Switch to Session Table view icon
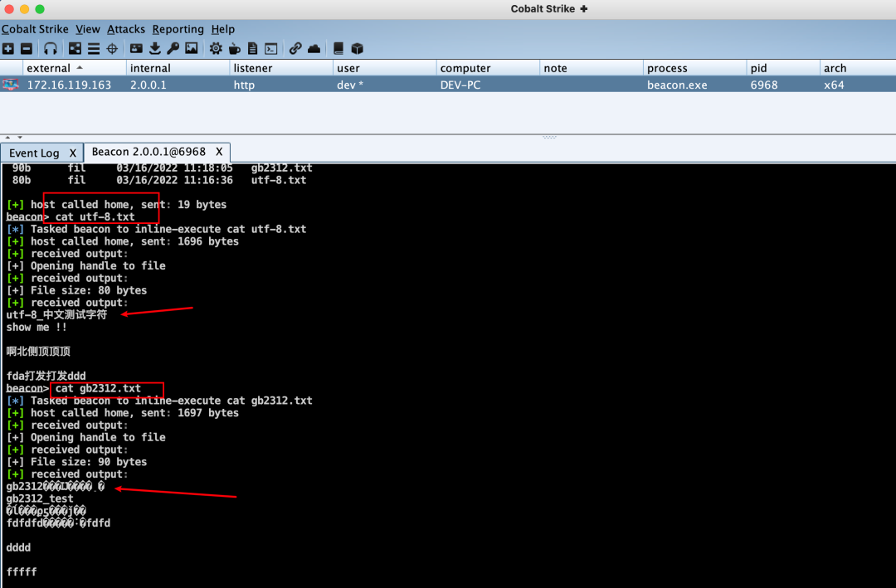Image resolution: width=896 pixels, height=588 pixels. 93,49
